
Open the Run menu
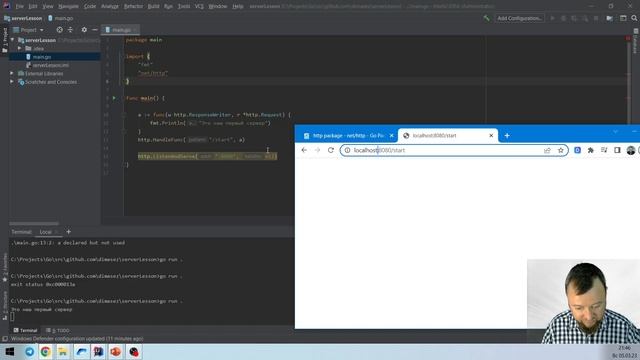(168, 6)
